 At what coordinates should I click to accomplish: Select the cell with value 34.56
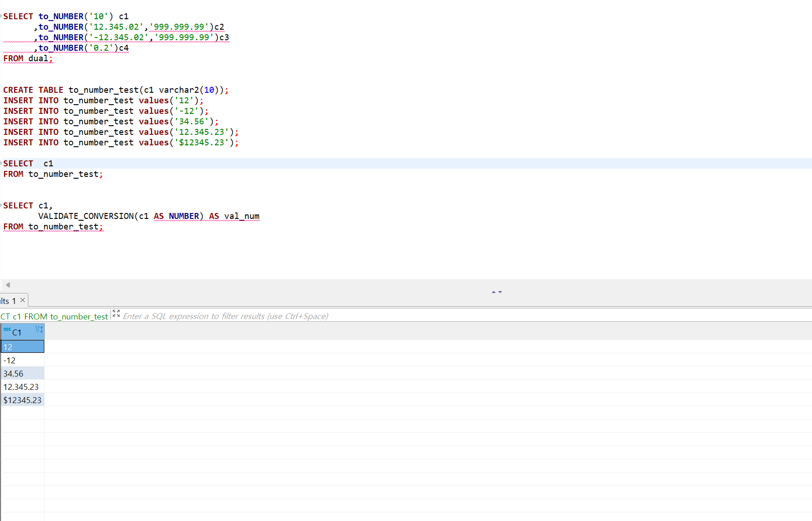(22, 373)
